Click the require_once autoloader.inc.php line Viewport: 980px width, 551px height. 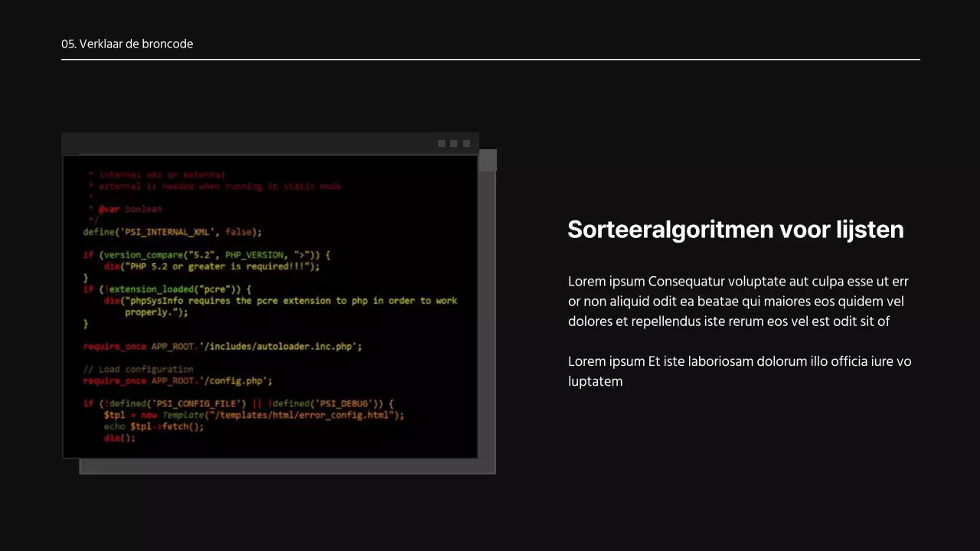click(222, 347)
